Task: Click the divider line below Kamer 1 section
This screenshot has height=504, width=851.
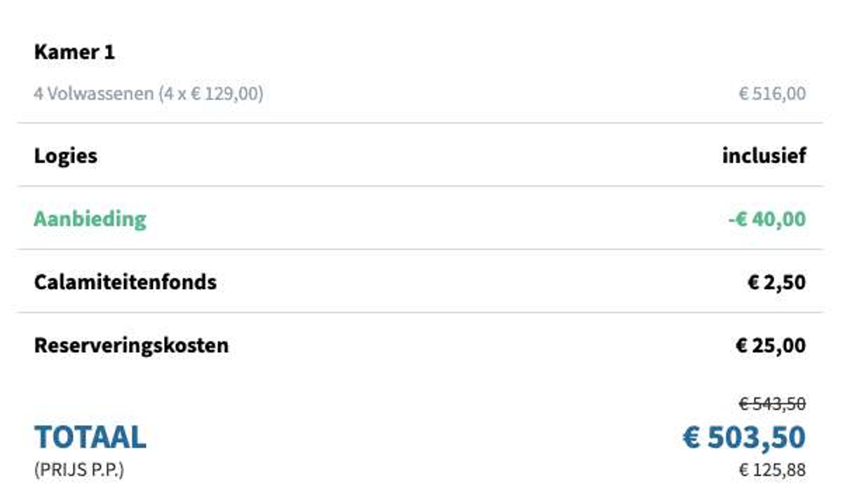Action: tap(420, 123)
